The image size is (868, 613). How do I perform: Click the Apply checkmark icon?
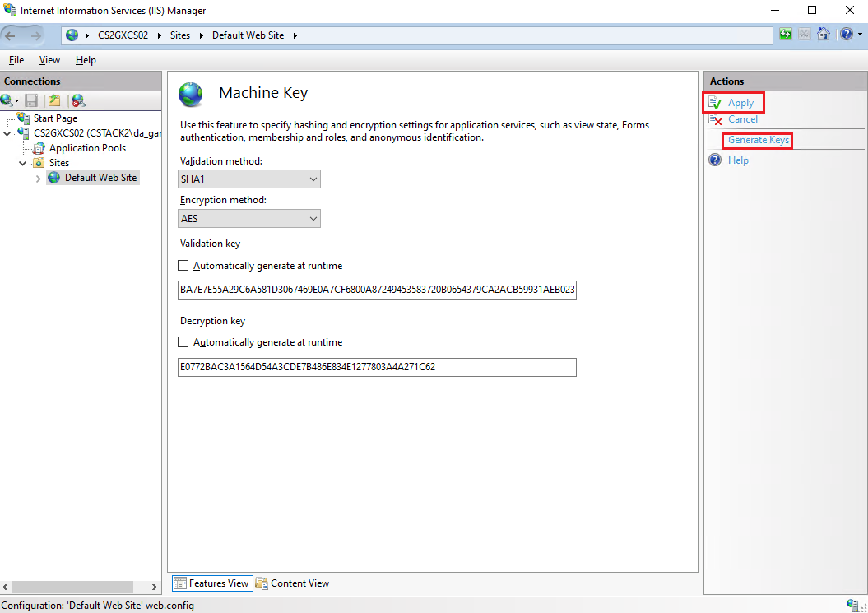715,103
